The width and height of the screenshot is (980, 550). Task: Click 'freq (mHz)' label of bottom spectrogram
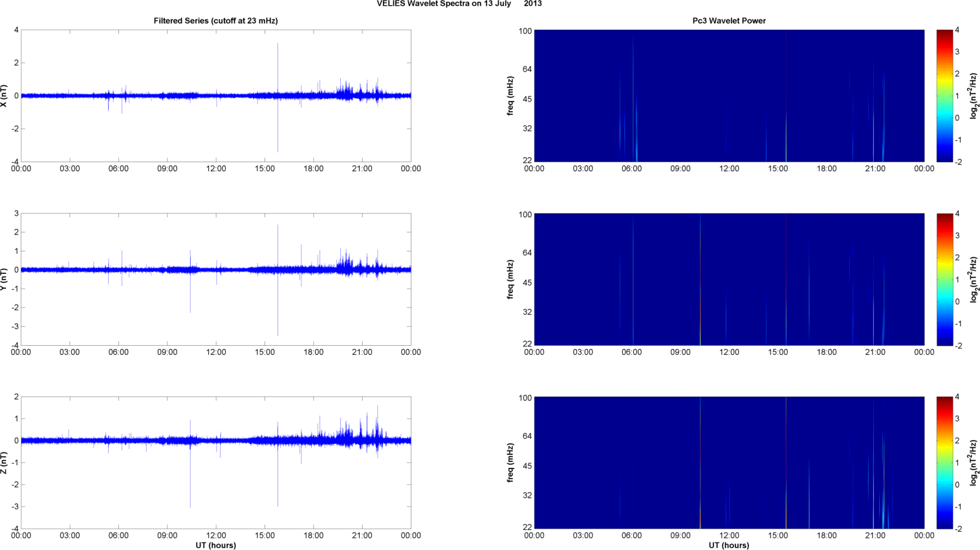(x=510, y=463)
